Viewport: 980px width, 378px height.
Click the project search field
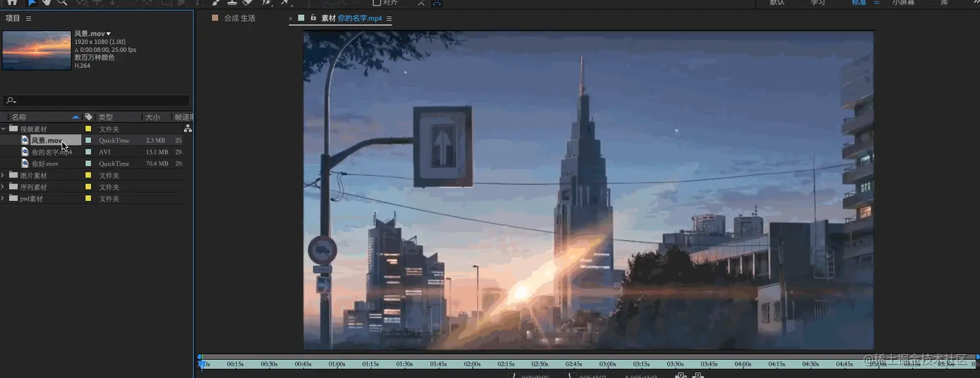tap(96, 100)
